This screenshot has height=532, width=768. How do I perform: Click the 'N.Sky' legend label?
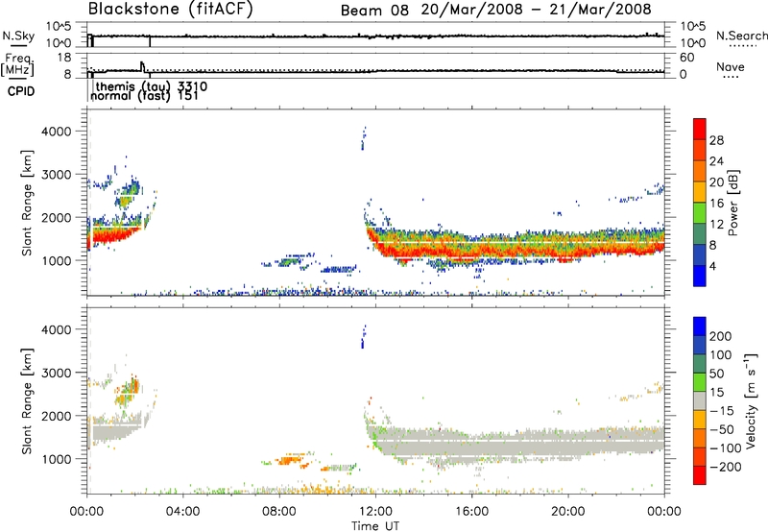18,36
